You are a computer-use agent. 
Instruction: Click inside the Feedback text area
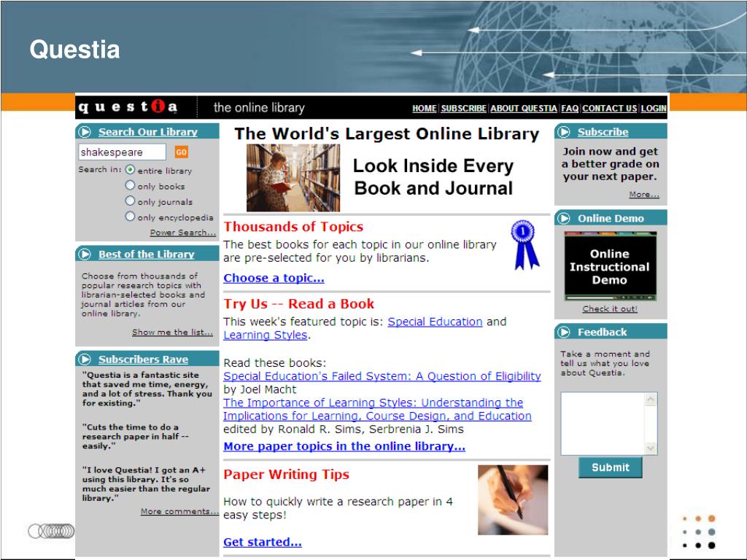click(603, 424)
